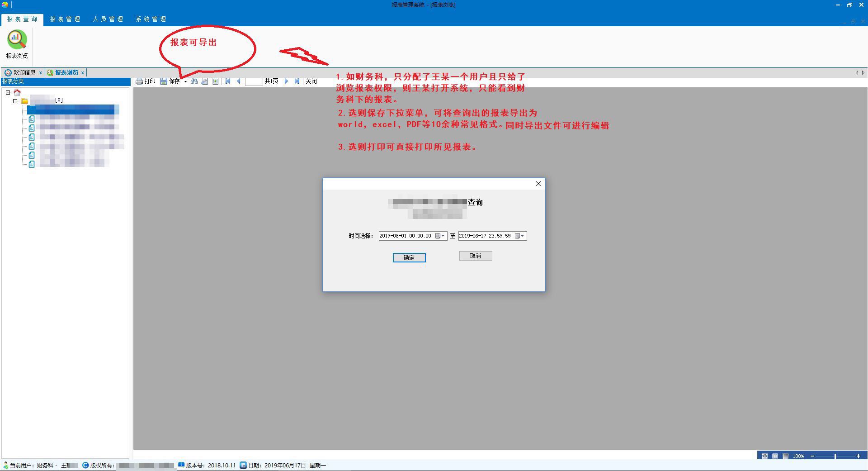Screen dimensions: 868x471
Task: Switch to the 报表管理 ribbon tab
Action: [x=65, y=19]
